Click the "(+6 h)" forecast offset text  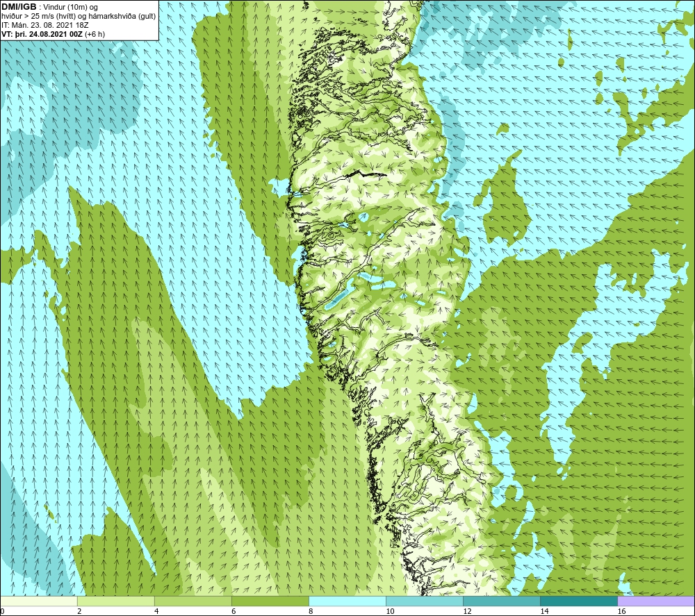point(95,34)
